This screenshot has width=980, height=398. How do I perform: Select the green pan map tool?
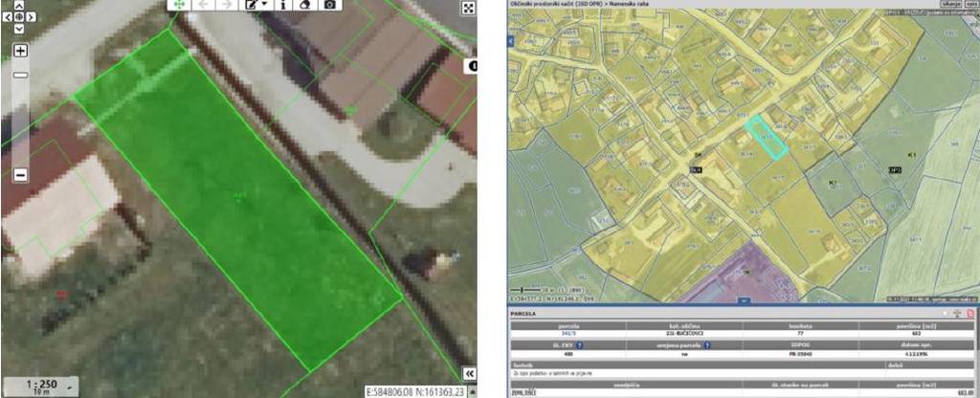(179, 5)
